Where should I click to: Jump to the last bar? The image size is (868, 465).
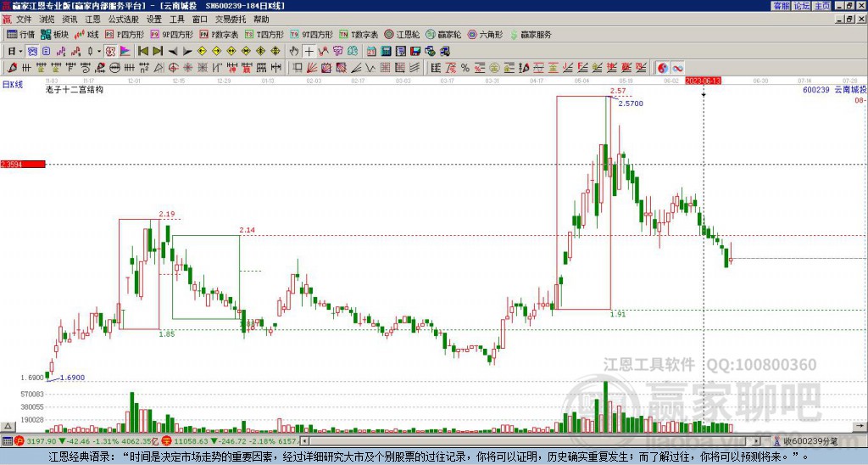(158, 52)
